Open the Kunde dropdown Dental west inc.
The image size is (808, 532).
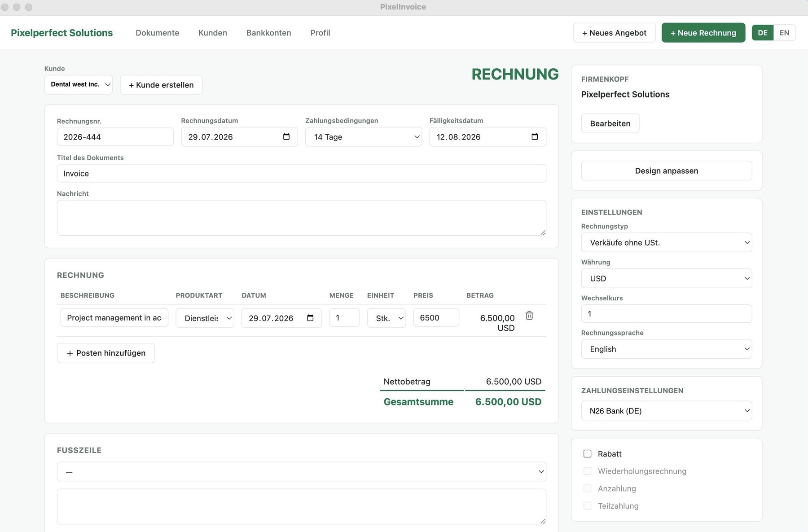coord(79,84)
